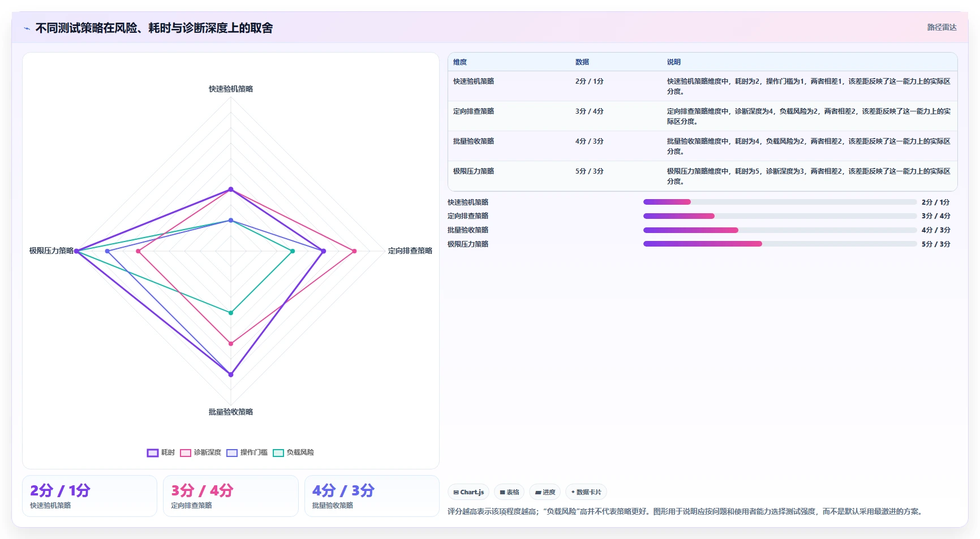980x539 pixels.
Task: Click the purple 耗时 point on 批量验收策略 axis
Action: pos(231,374)
